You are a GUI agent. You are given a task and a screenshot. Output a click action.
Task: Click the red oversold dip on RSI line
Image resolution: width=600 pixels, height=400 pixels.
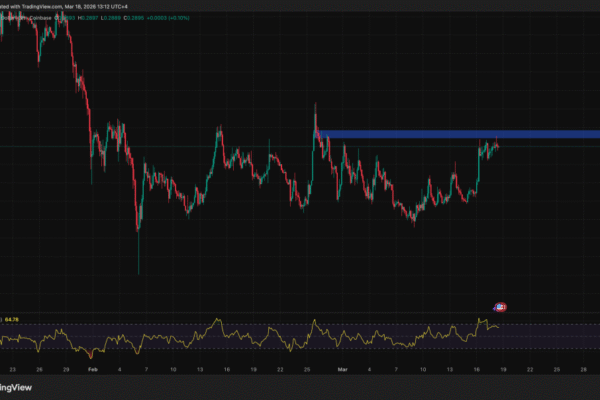tap(91, 354)
